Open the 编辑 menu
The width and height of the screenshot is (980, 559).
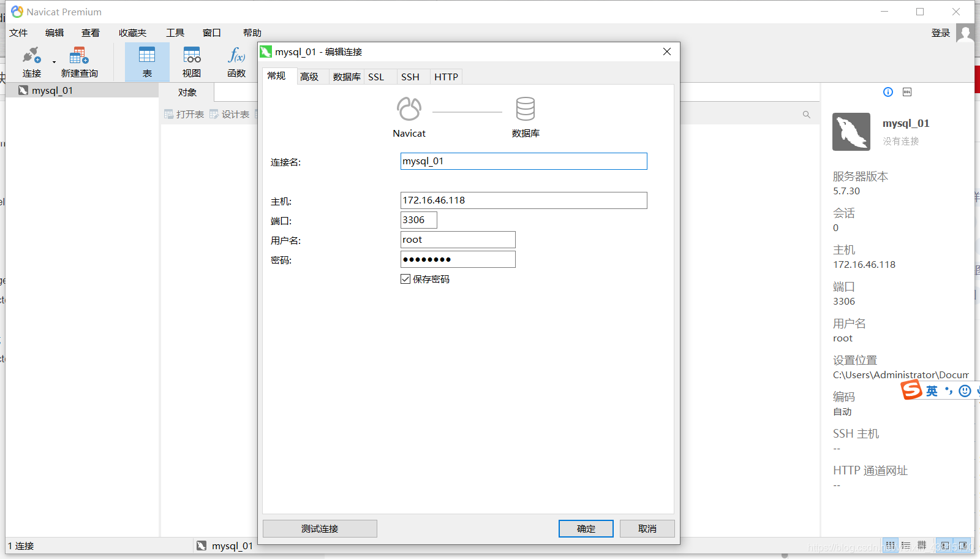point(55,33)
